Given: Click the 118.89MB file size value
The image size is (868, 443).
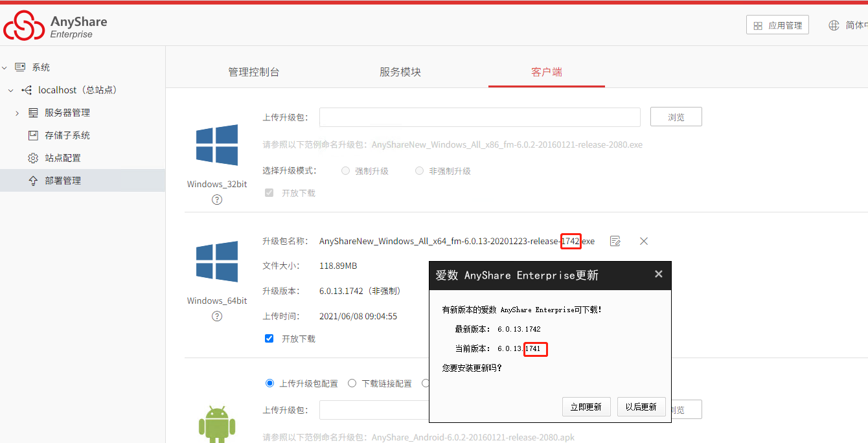Looking at the screenshot, I should point(338,266).
